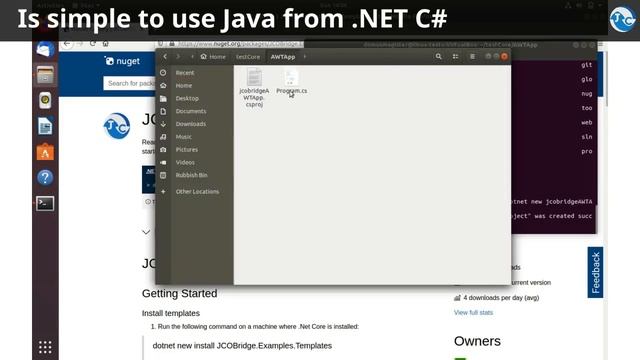
Task: Toggle the file manager grid view icon
Action: click(x=455, y=57)
